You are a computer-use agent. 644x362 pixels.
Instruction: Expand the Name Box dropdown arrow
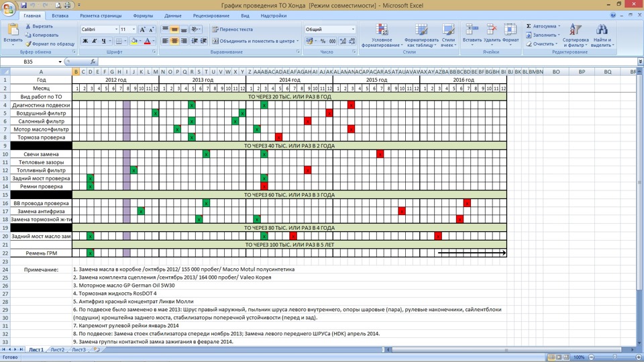point(60,62)
